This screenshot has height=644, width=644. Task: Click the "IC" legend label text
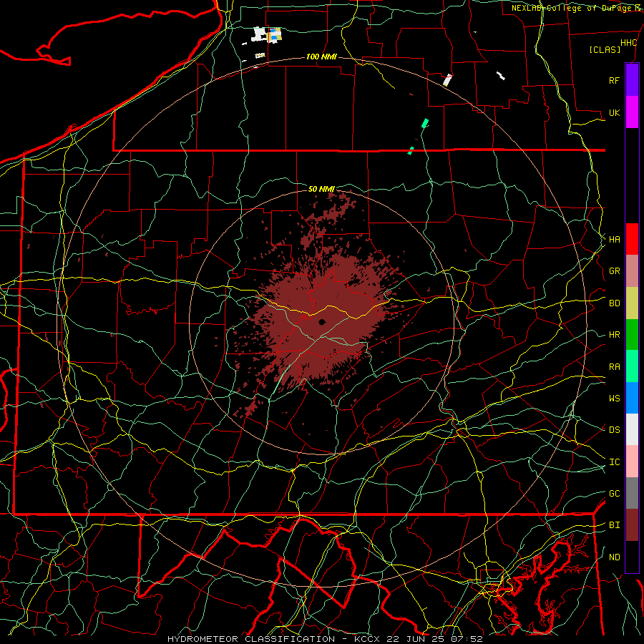(x=614, y=462)
